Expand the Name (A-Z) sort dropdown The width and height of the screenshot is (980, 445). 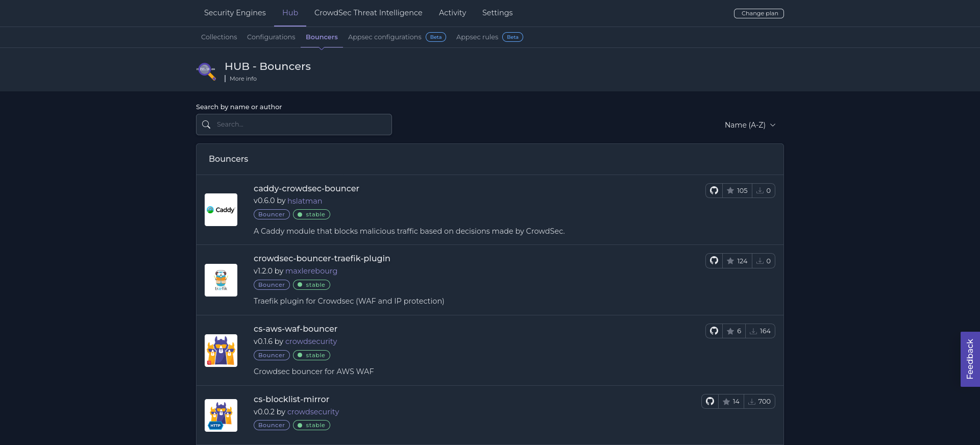click(750, 125)
